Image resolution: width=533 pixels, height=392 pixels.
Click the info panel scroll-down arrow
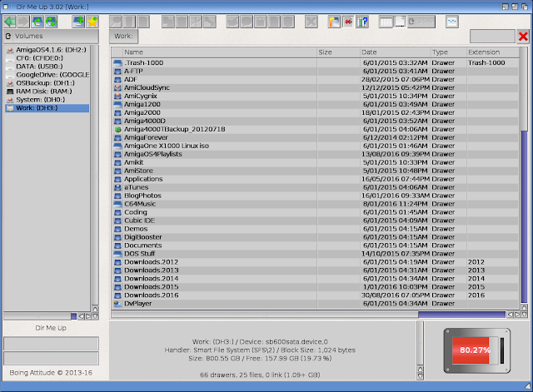(x=420, y=376)
